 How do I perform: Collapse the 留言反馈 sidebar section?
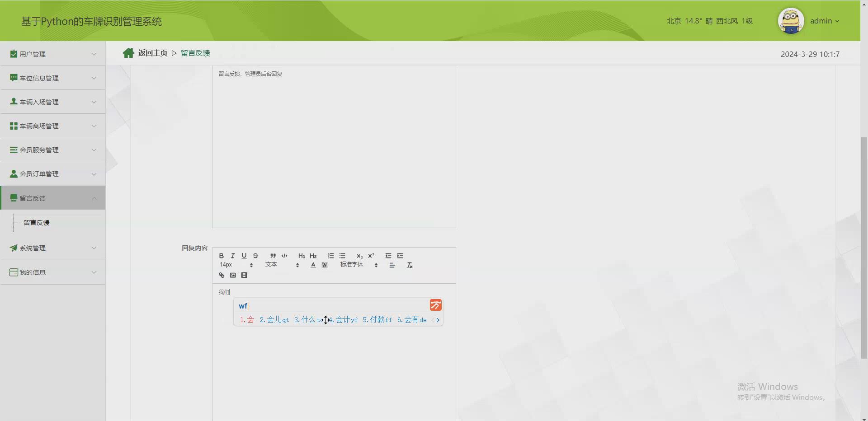coord(53,198)
